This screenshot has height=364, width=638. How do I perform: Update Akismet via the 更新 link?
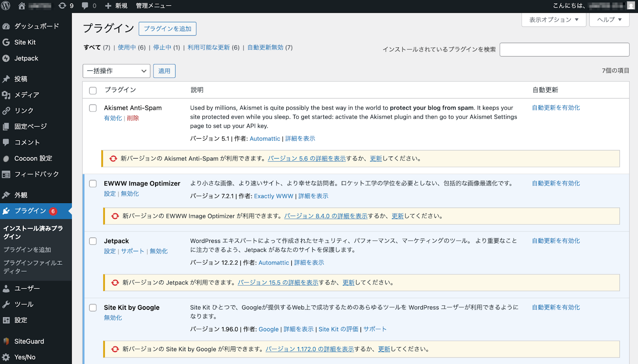point(376,158)
